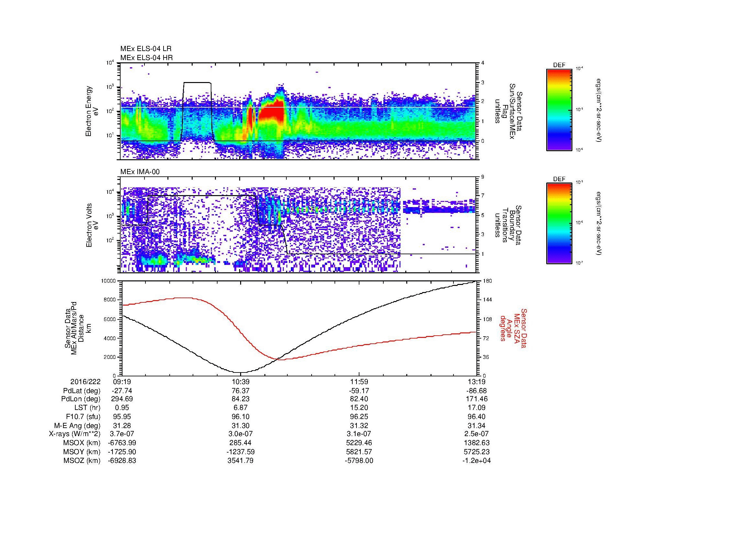Click the 'M-E Ang (deg)' row label
The height and width of the screenshot is (534, 756).
pos(77,426)
